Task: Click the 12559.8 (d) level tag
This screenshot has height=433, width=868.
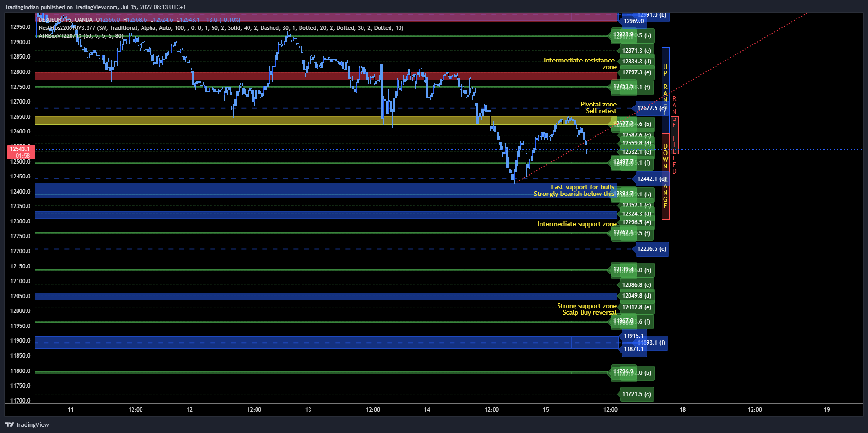Action: coord(637,143)
